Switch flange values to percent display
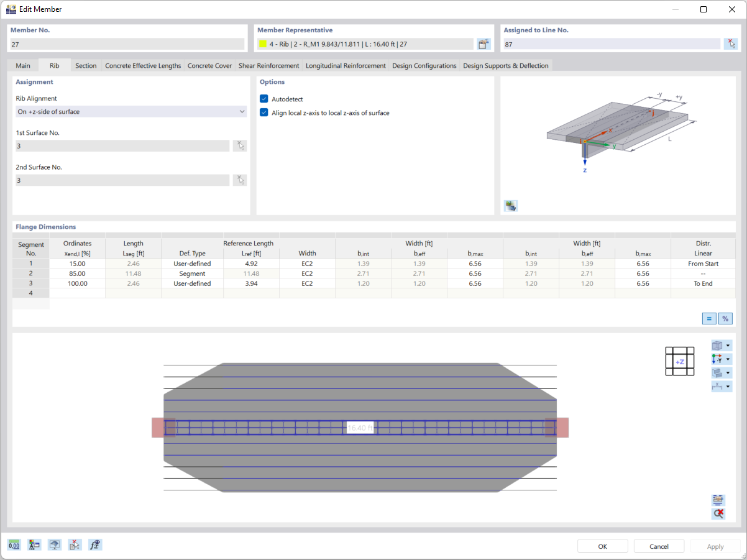Viewport: 747px width, 560px height. click(725, 318)
